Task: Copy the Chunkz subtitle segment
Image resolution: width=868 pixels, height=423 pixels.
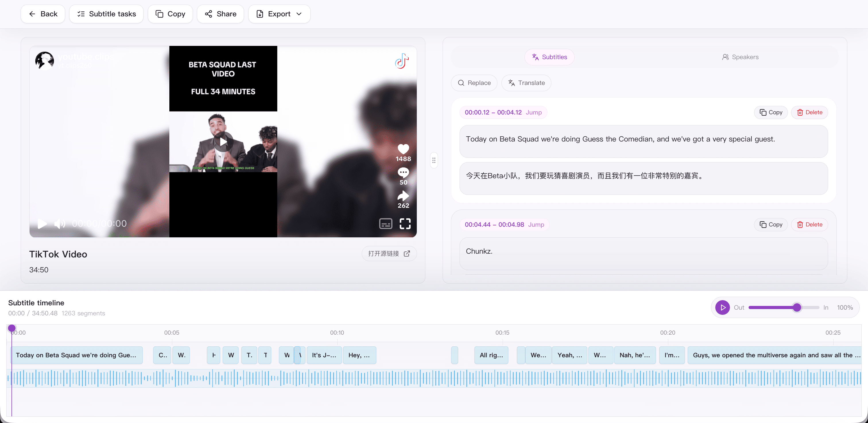Action: pos(771,225)
